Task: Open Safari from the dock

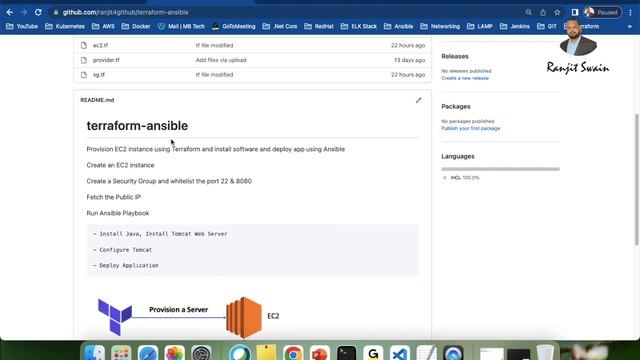Action: (x=148, y=353)
